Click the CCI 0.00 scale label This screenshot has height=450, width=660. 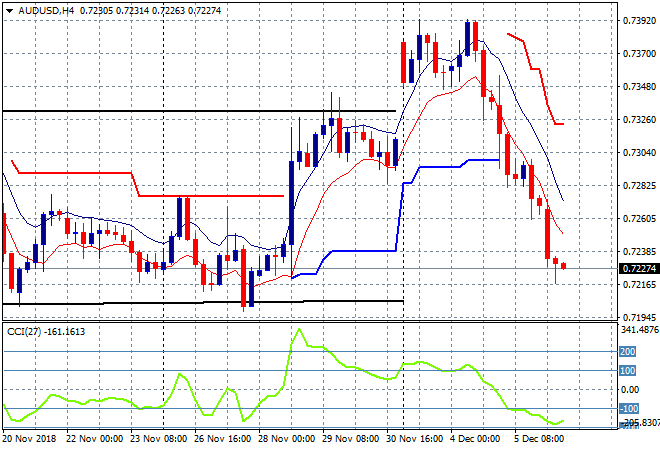630,390
